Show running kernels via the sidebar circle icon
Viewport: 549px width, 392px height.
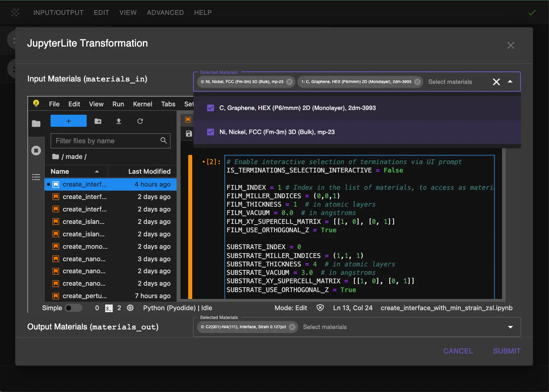[x=36, y=150]
